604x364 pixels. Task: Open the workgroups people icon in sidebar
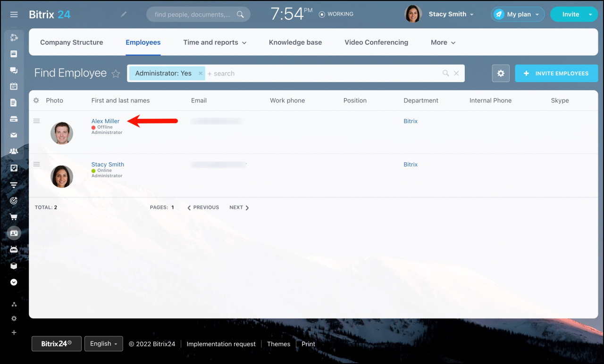pyautogui.click(x=14, y=151)
